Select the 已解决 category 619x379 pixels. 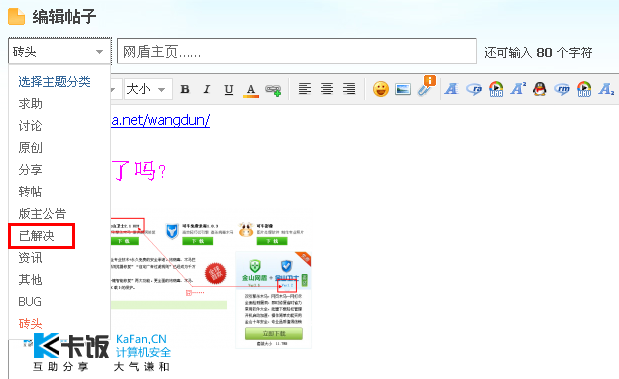(37, 236)
